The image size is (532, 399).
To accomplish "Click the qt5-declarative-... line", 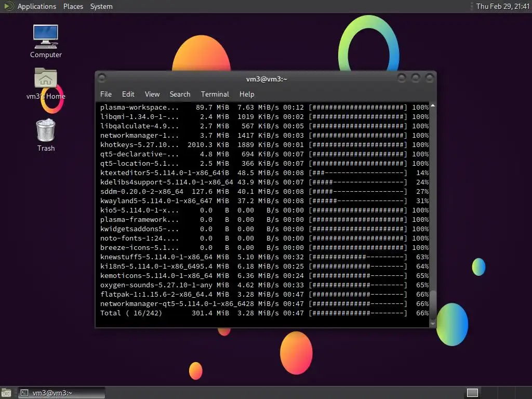I will pos(264,154).
